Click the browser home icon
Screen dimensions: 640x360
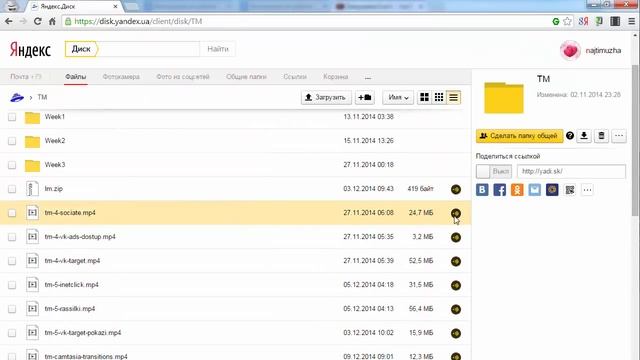52,21
